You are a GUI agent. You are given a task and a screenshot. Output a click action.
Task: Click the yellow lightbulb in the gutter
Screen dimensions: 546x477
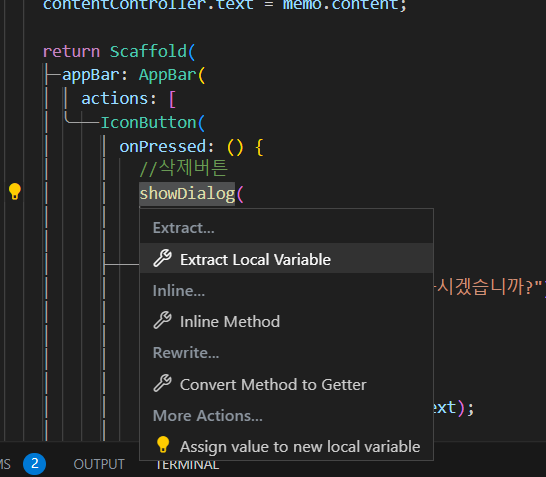click(x=15, y=191)
